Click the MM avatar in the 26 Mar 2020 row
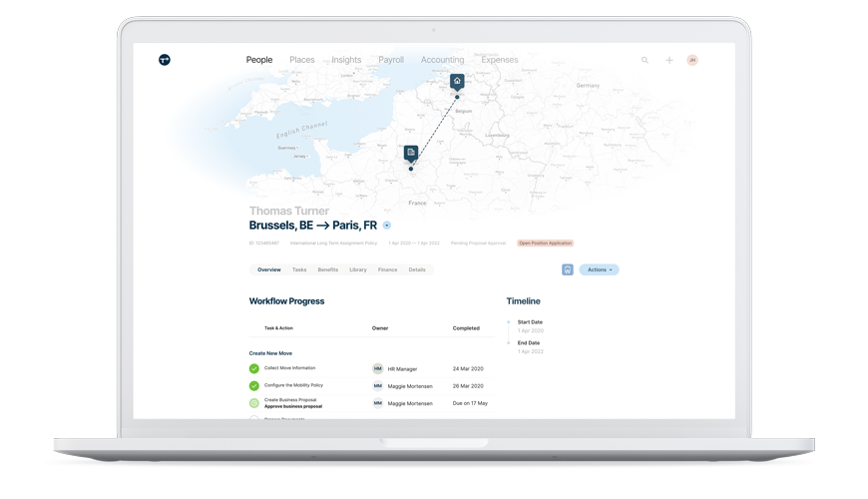The width and height of the screenshot is (868, 499). tap(377, 386)
